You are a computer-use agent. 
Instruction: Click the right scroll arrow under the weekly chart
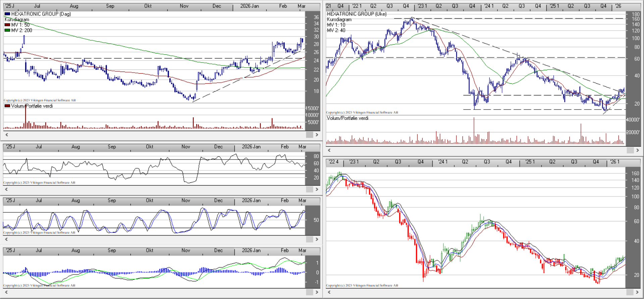coord(638,150)
